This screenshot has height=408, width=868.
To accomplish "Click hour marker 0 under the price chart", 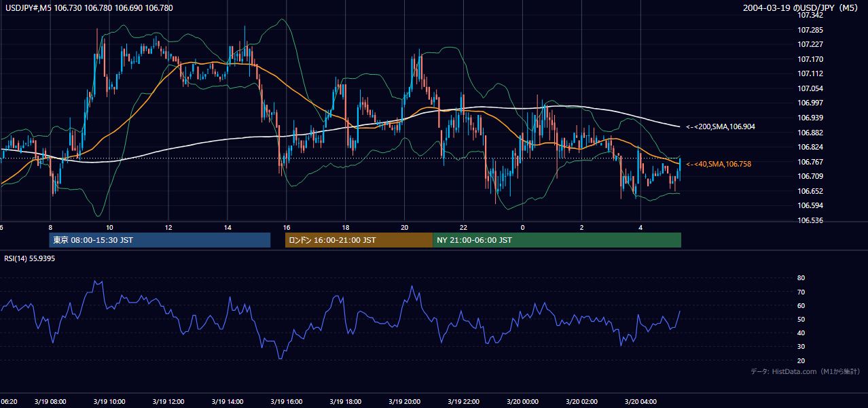I will (x=523, y=227).
